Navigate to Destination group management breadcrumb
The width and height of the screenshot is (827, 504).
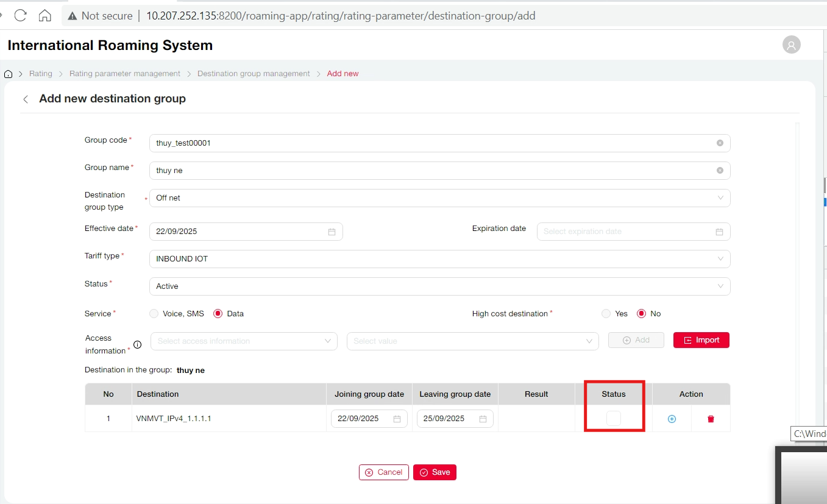pos(254,74)
